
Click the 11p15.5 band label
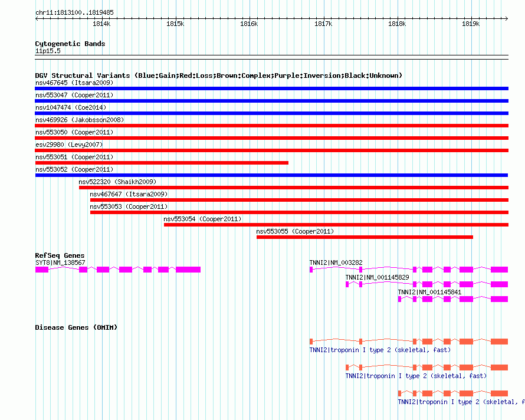(48, 51)
